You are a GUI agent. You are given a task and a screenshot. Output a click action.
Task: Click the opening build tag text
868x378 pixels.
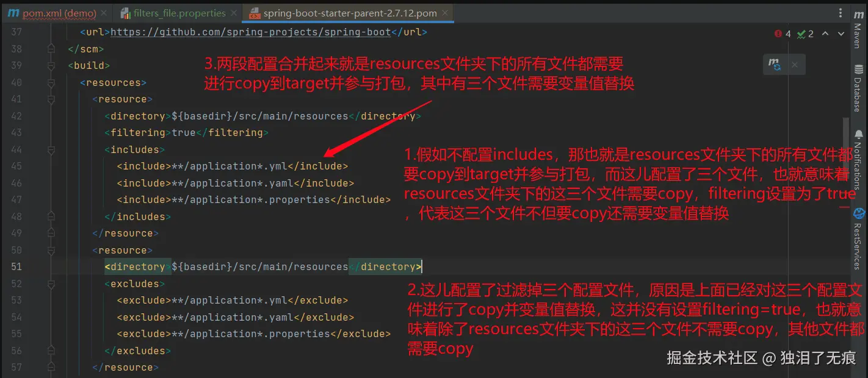coord(89,65)
